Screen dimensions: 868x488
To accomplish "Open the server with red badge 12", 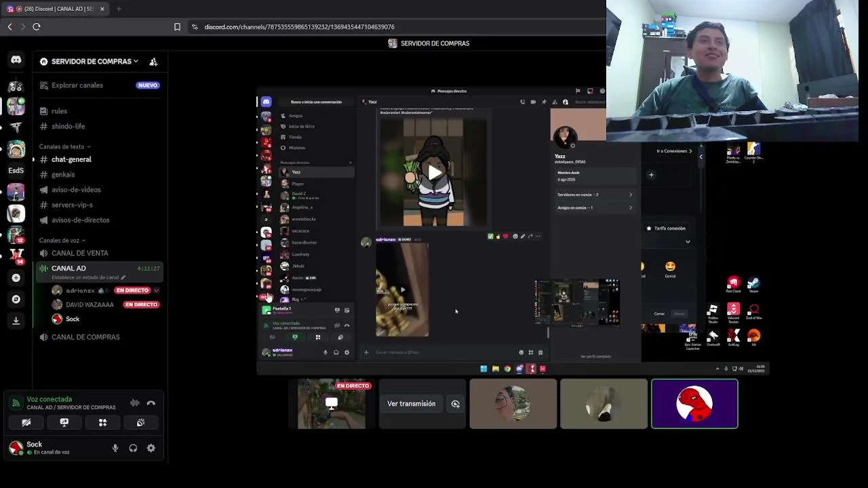I will 16,235.
